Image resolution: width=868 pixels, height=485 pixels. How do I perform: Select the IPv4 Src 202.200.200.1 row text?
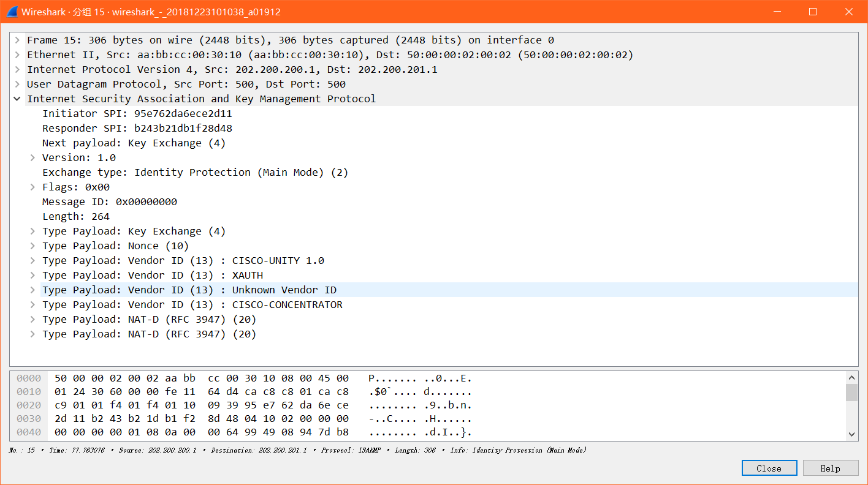(x=232, y=70)
